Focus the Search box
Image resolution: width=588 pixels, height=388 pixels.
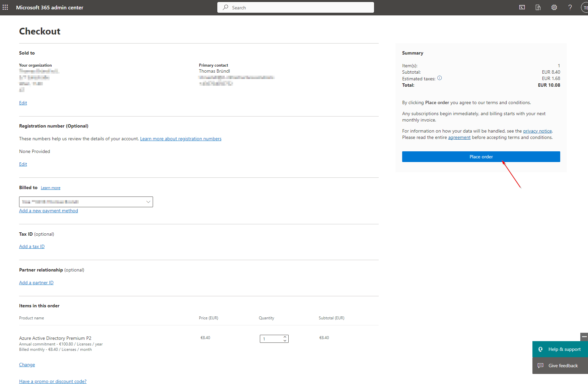tap(296, 7)
